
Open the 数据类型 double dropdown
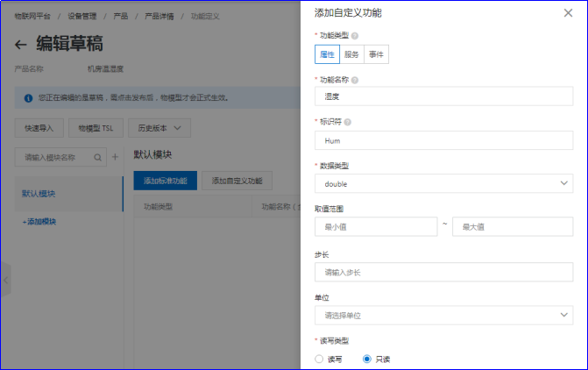click(443, 183)
